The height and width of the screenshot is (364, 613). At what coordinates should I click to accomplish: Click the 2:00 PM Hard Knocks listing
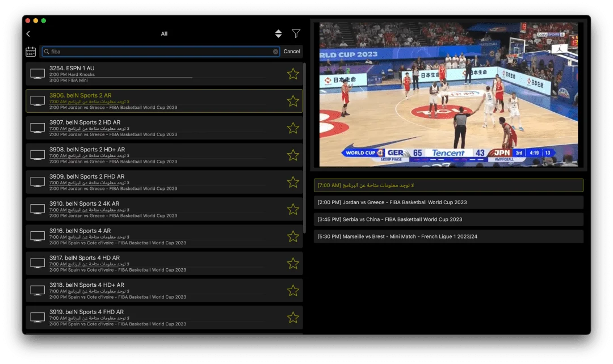point(72,75)
